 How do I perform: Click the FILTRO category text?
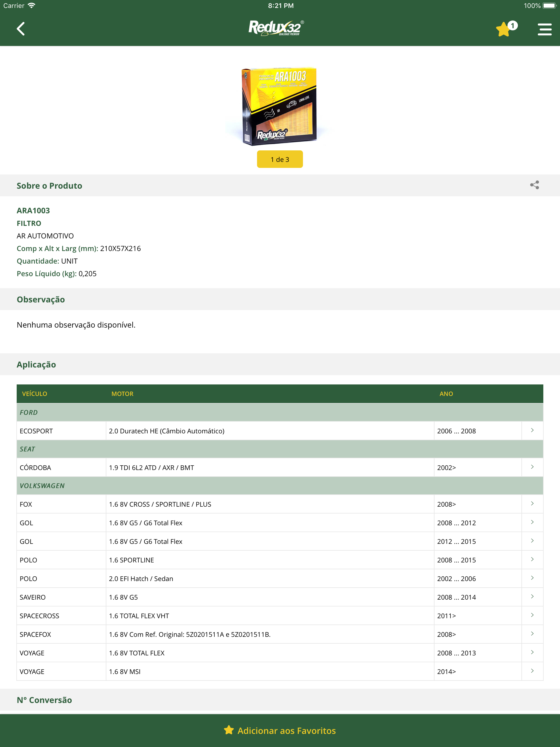tap(29, 223)
